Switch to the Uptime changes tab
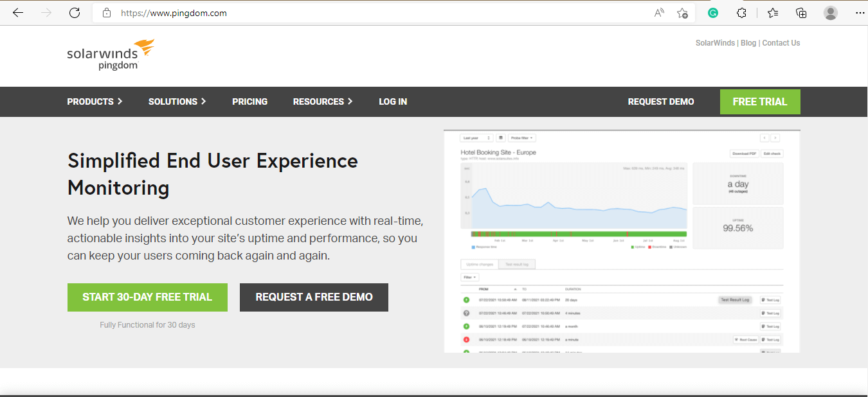The width and height of the screenshot is (868, 397). [480, 264]
